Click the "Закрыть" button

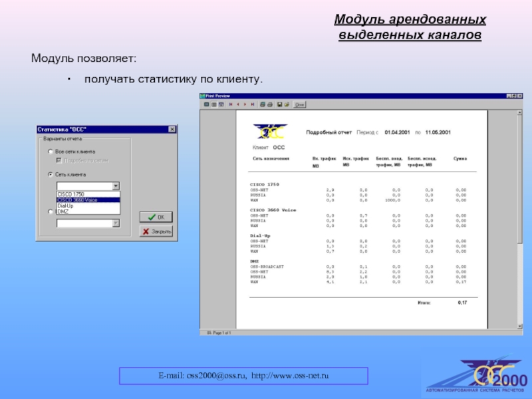(156, 231)
